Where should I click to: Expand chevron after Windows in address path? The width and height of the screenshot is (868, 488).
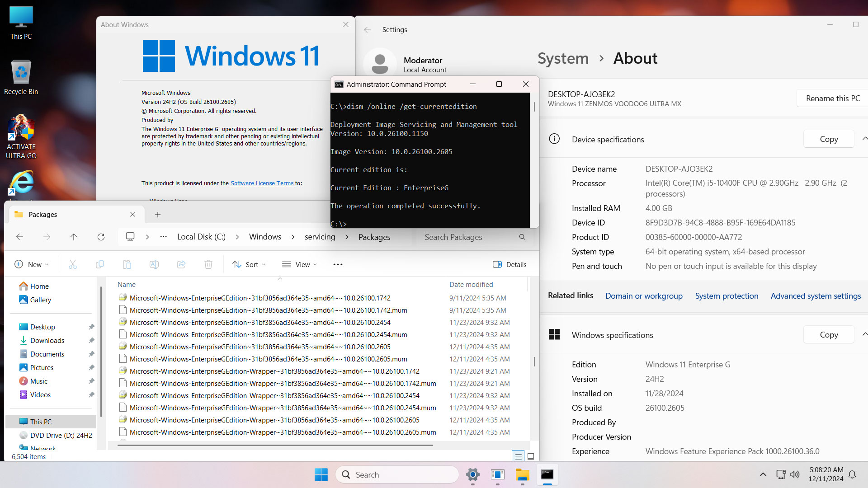(293, 237)
